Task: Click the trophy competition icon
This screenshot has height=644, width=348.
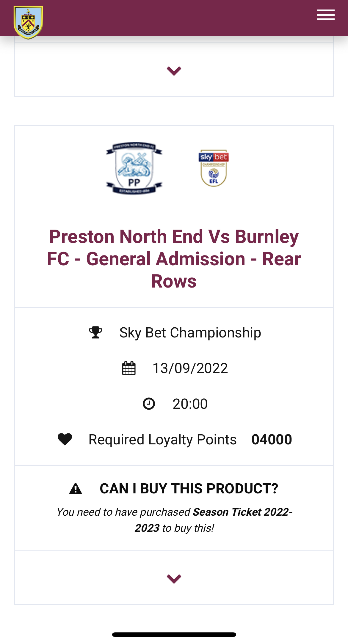Action: [x=95, y=332]
